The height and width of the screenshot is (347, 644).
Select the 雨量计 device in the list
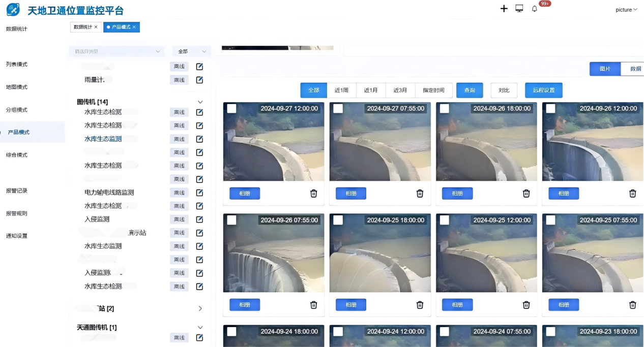94,80
